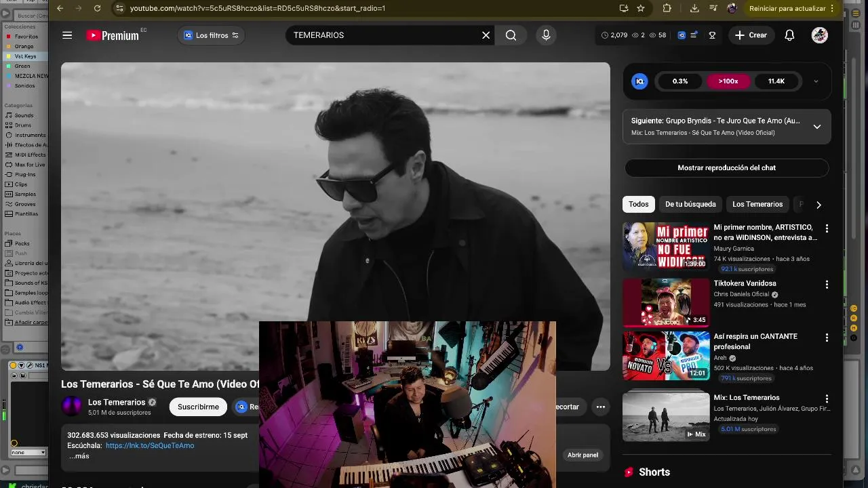Open Samples category in Ableton browser

25,194
